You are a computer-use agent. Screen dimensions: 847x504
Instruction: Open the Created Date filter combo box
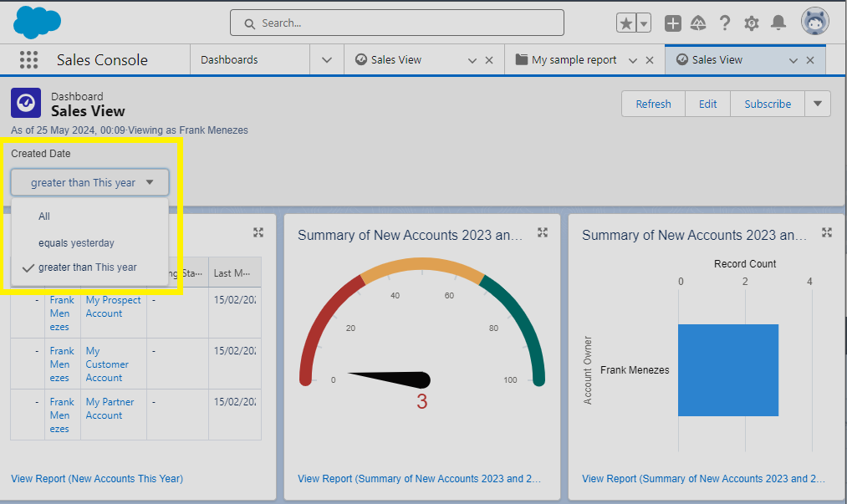89,182
